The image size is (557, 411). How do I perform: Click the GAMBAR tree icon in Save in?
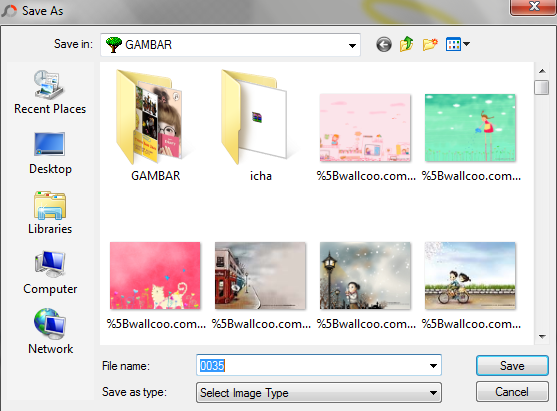pos(114,45)
